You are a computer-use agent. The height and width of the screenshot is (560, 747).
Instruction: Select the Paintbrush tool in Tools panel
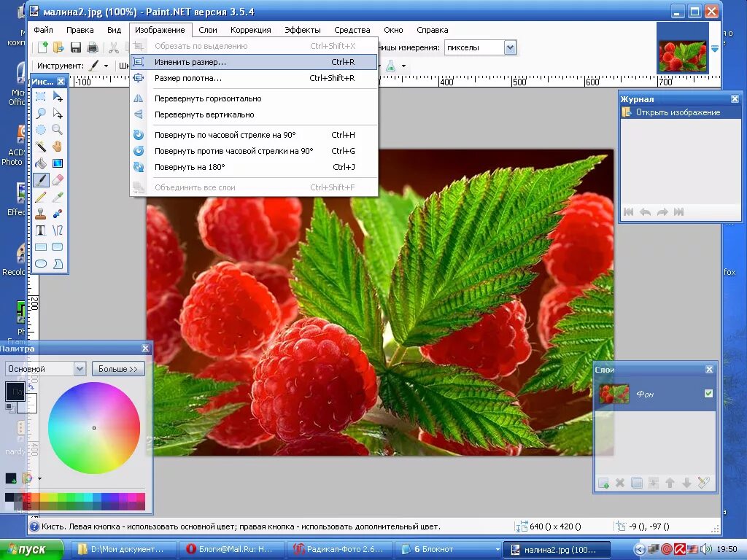pyautogui.click(x=41, y=180)
